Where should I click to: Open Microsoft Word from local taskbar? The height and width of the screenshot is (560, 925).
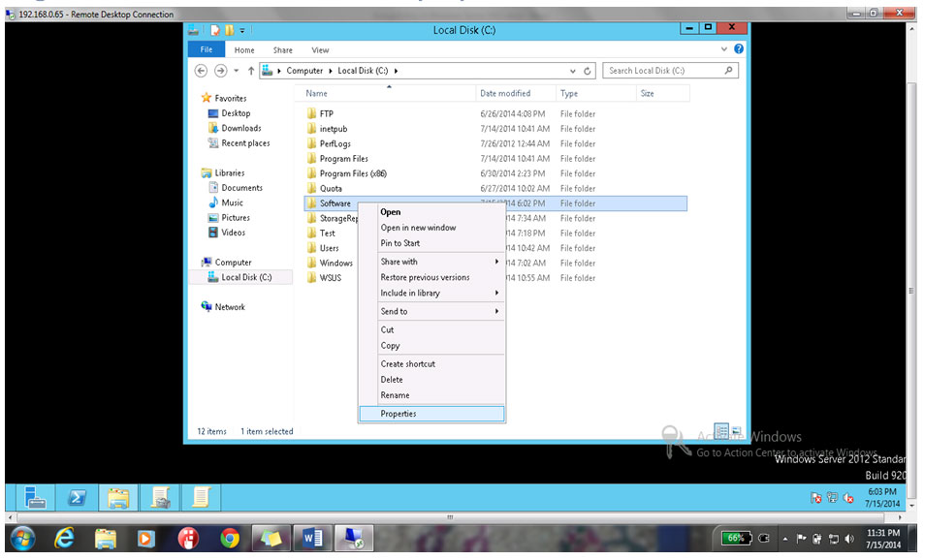(312, 538)
